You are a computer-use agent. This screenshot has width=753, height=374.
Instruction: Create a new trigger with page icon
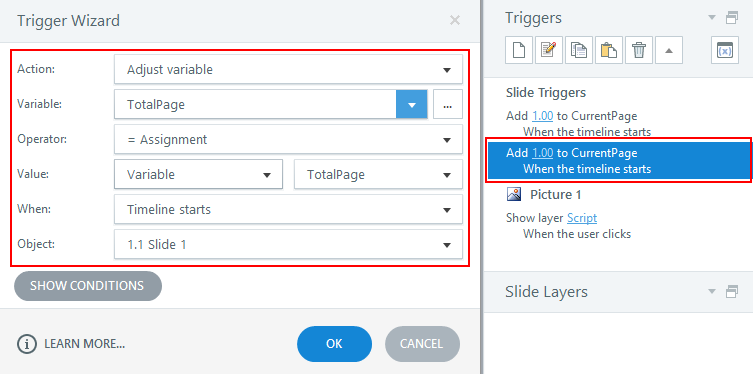tap(519, 50)
